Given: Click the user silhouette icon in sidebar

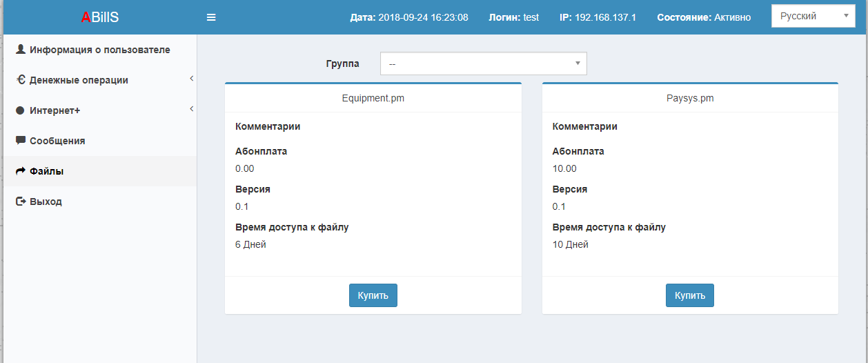Looking at the screenshot, I should point(21,50).
